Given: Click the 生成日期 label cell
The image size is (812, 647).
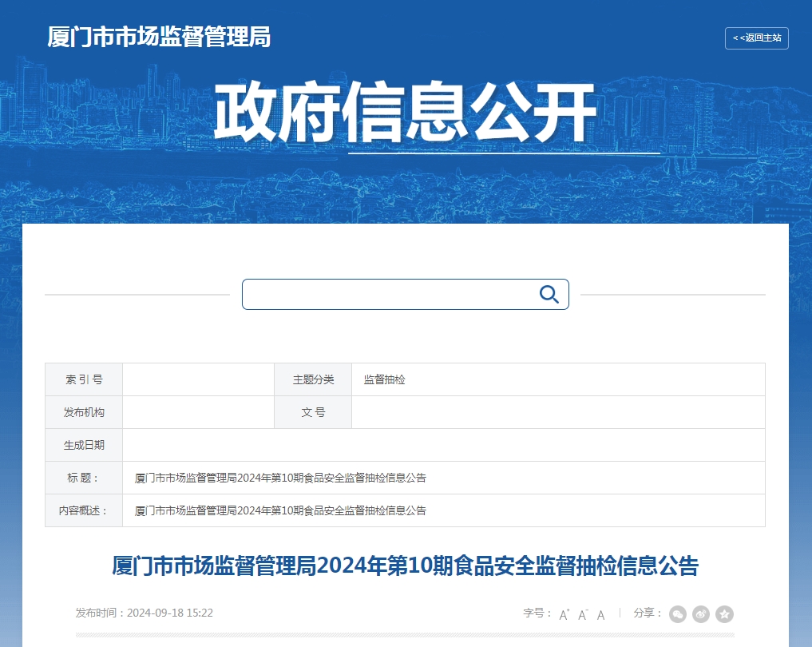Looking at the screenshot, I should coord(84,445).
